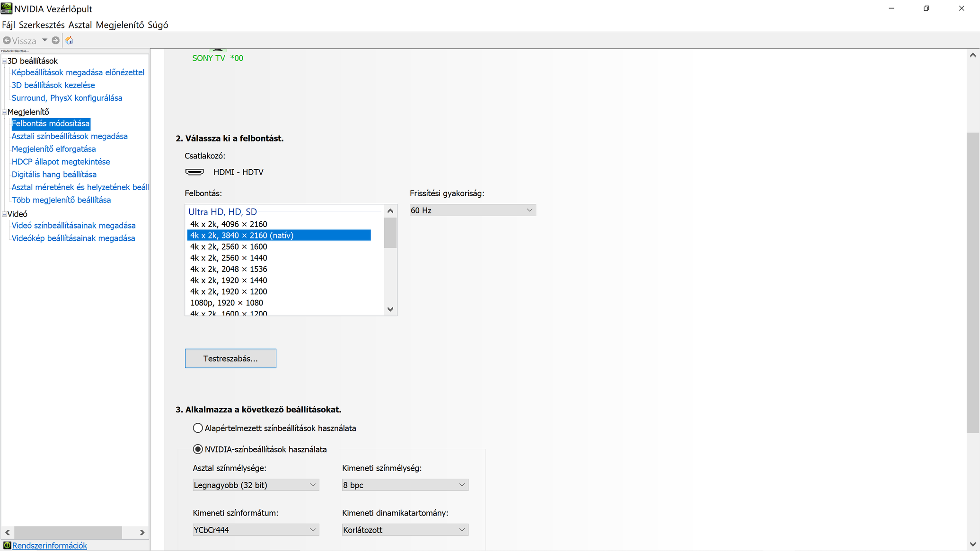Click sidebar horizontal scroll right arrow

click(x=142, y=533)
